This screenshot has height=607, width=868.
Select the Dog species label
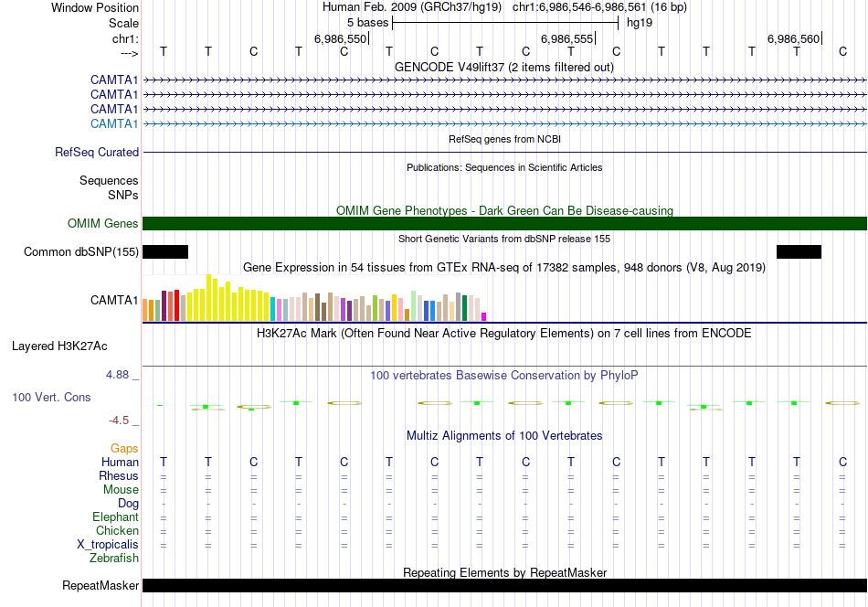[128, 504]
